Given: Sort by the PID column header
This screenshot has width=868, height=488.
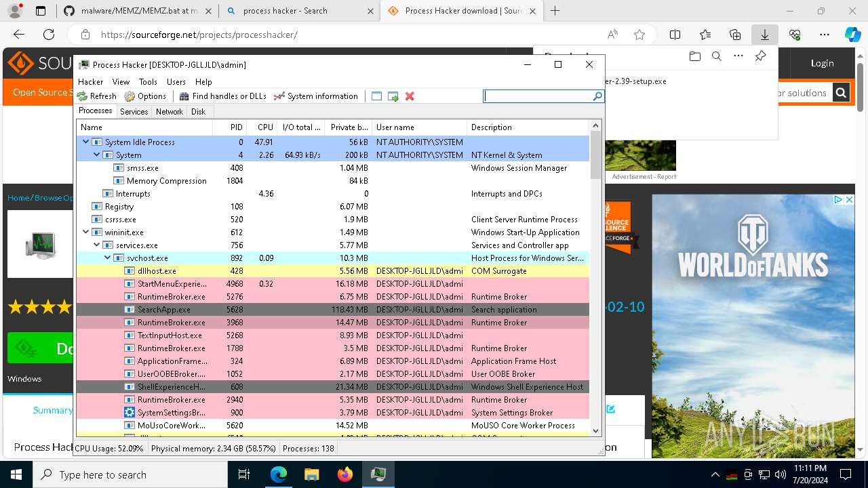Looking at the screenshot, I should 229,127.
